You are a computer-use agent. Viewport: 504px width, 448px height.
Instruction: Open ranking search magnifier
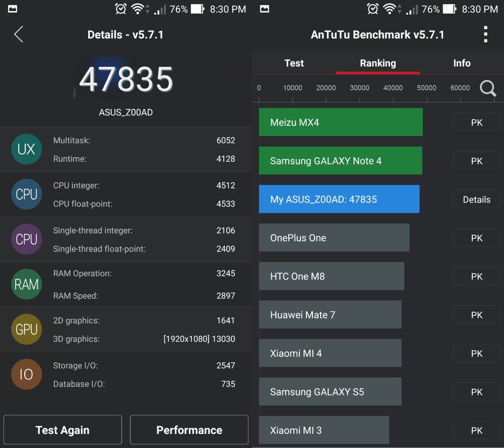pyautogui.click(x=488, y=88)
